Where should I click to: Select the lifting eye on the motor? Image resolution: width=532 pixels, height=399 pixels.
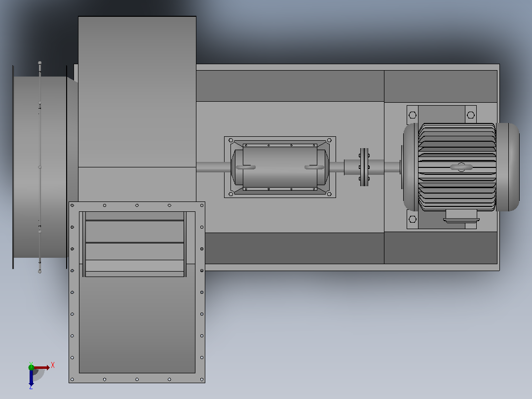click(x=461, y=167)
